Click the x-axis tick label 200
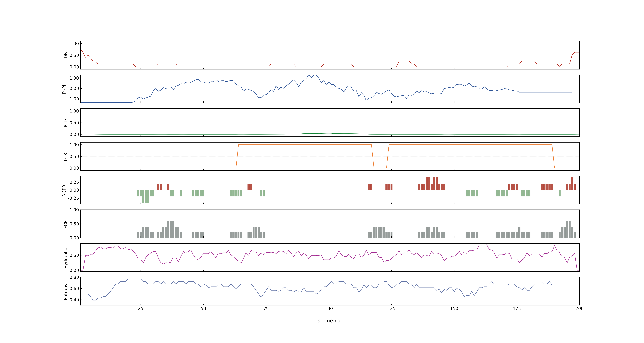This screenshot has height=343, width=644. [x=579, y=309]
